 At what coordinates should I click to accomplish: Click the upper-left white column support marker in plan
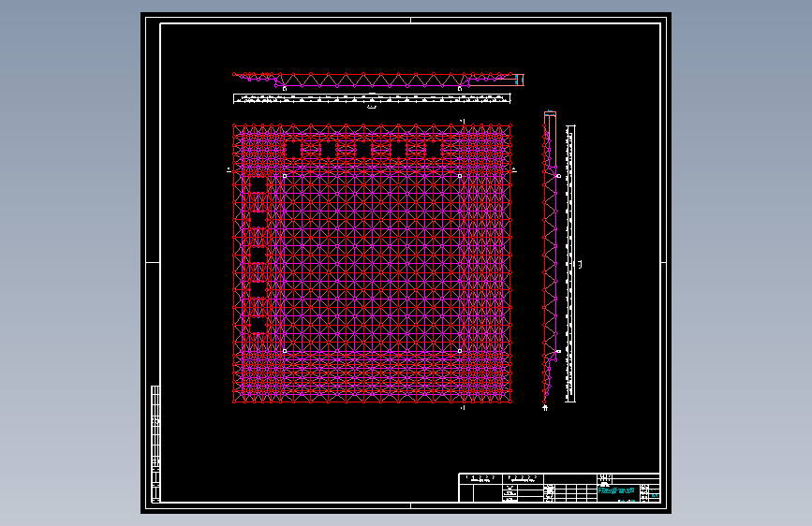pyautogui.click(x=285, y=176)
